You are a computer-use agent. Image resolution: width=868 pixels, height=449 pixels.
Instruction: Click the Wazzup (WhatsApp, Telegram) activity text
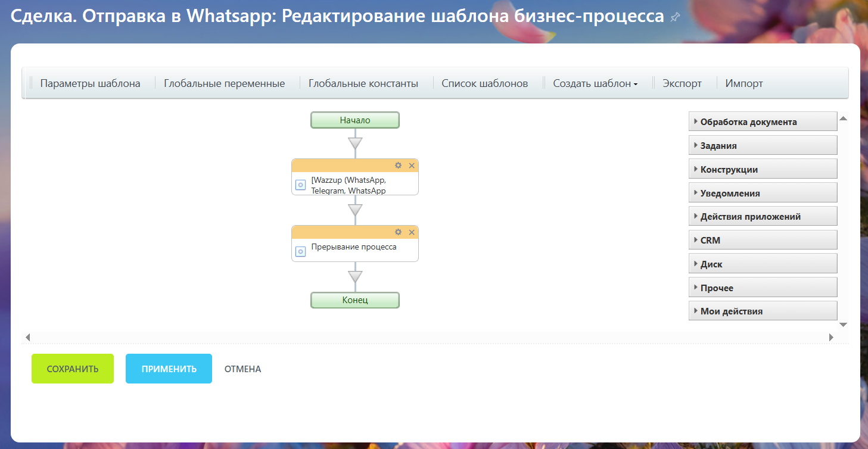349,185
